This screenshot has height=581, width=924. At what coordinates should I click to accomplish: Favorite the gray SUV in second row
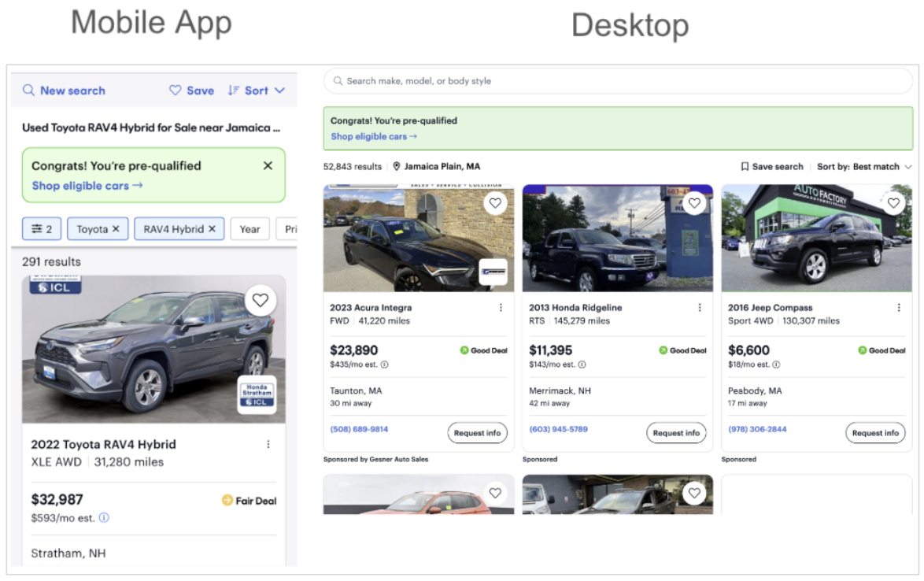pyautogui.click(x=694, y=493)
